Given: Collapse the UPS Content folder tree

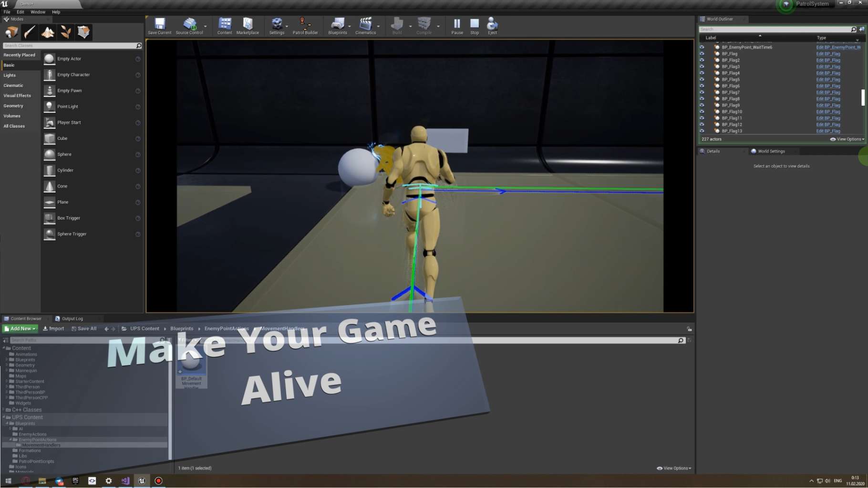Looking at the screenshot, I should click(4, 417).
